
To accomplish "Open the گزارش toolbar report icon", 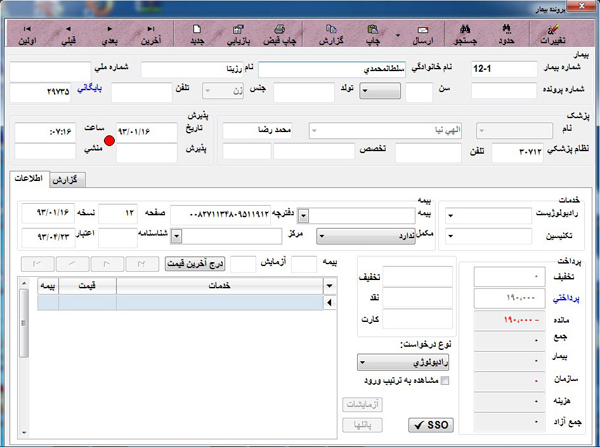I will tap(331, 35).
